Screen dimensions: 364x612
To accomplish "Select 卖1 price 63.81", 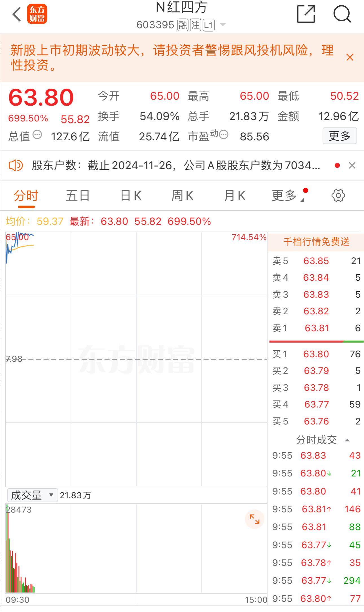I will (317, 328).
